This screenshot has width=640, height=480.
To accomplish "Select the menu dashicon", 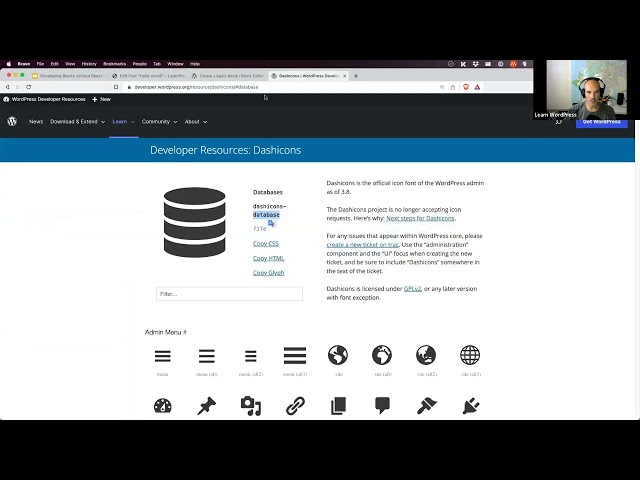I will [162, 356].
